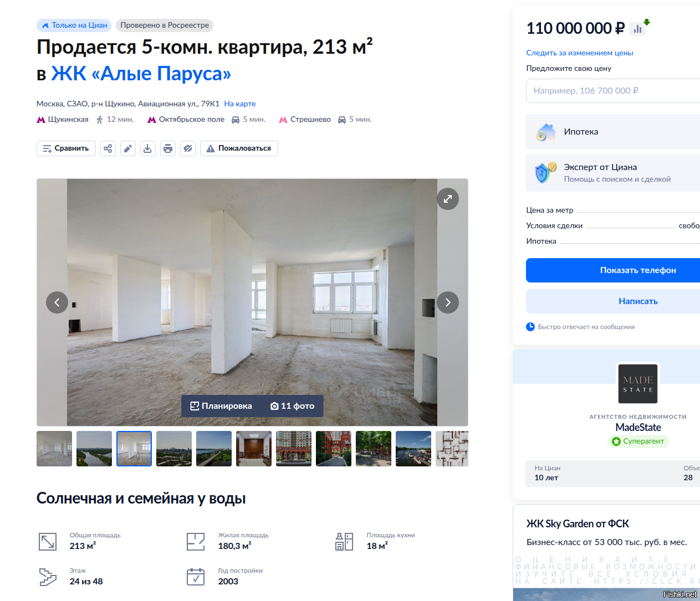Image resolution: width=700 pixels, height=601 pixels.
Task: Click the print icon in listing toolbar
Action: pos(168,148)
